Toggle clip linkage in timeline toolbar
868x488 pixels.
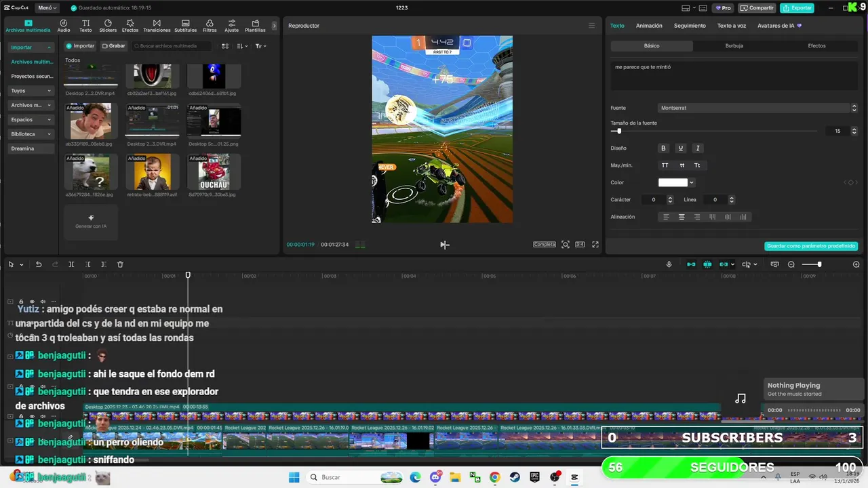coord(724,264)
